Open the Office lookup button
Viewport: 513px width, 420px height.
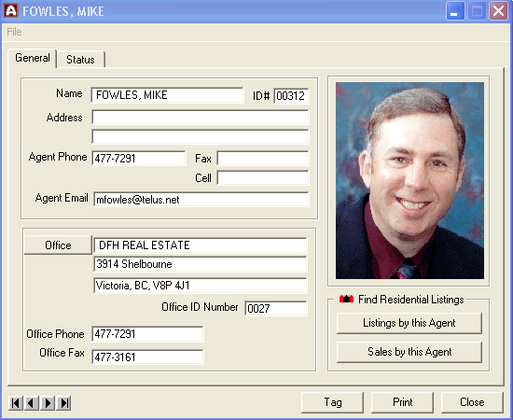pyautogui.click(x=58, y=245)
